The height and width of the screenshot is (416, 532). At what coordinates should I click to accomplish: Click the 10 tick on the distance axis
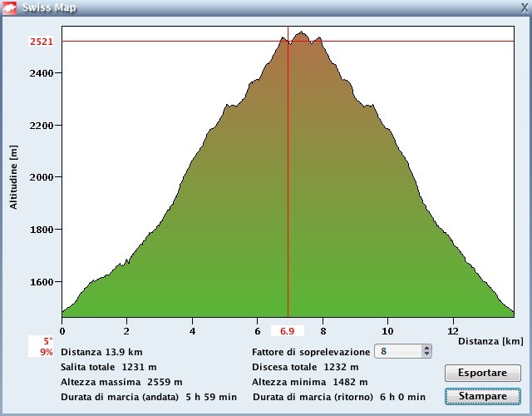387,330
